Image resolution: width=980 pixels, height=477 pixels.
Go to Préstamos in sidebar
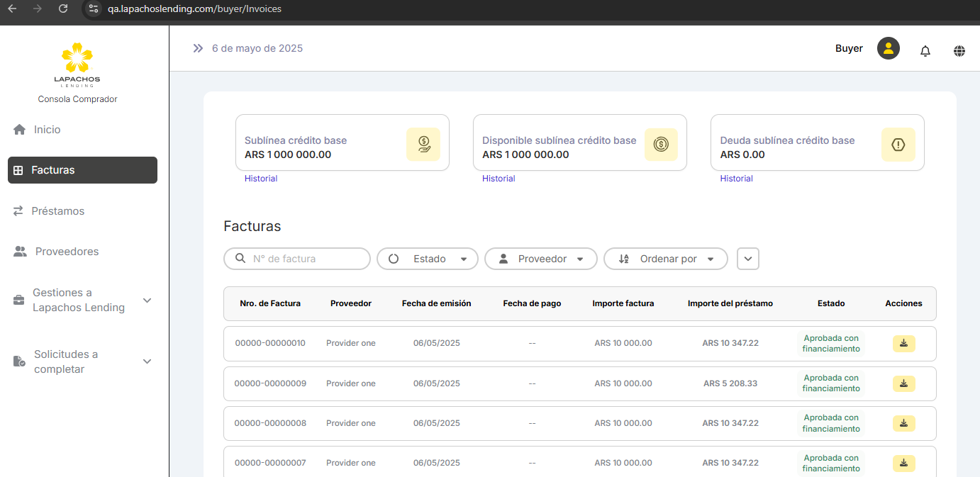pyautogui.click(x=57, y=211)
